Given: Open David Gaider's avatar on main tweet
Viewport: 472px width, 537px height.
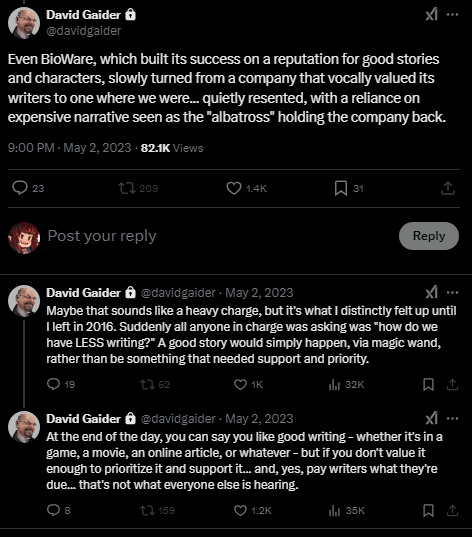Looking at the screenshot, I should pyautogui.click(x=24, y=23).
